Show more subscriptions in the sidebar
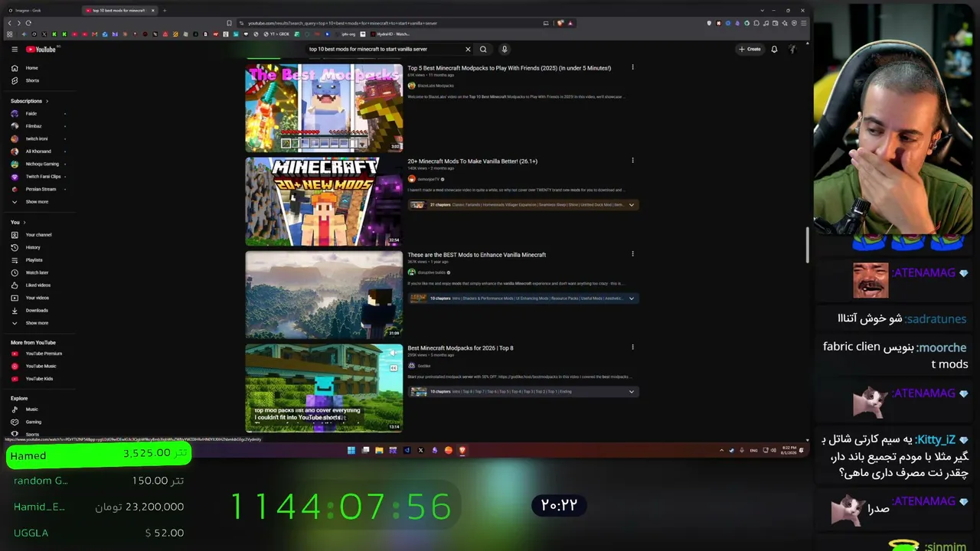 point(38,202)
